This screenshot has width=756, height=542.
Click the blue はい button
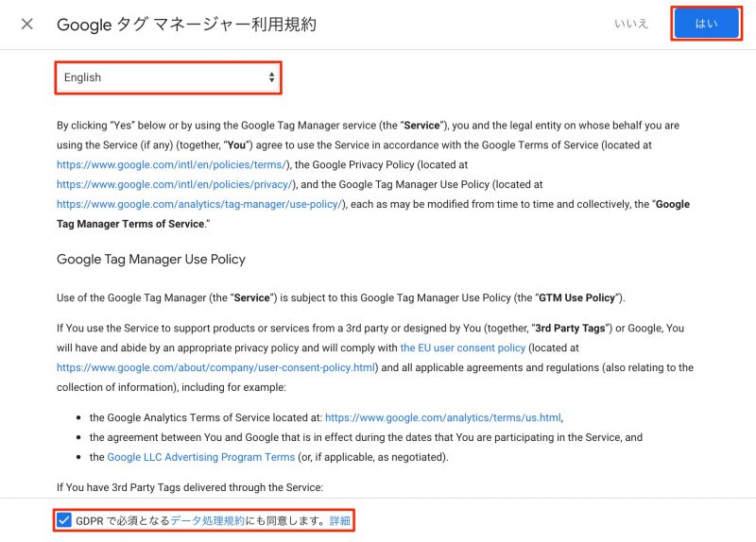pyautogui.click(x=706, y=25)
